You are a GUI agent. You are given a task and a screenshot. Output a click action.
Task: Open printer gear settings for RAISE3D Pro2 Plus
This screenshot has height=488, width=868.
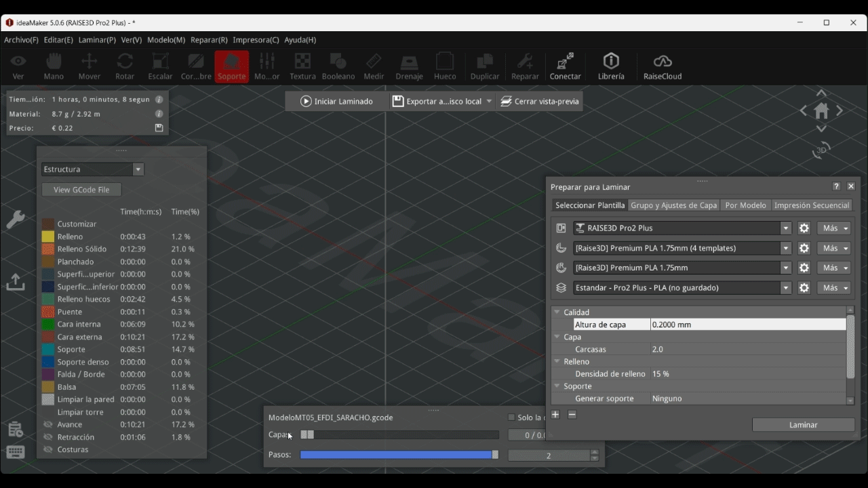[x=804, y=228]
